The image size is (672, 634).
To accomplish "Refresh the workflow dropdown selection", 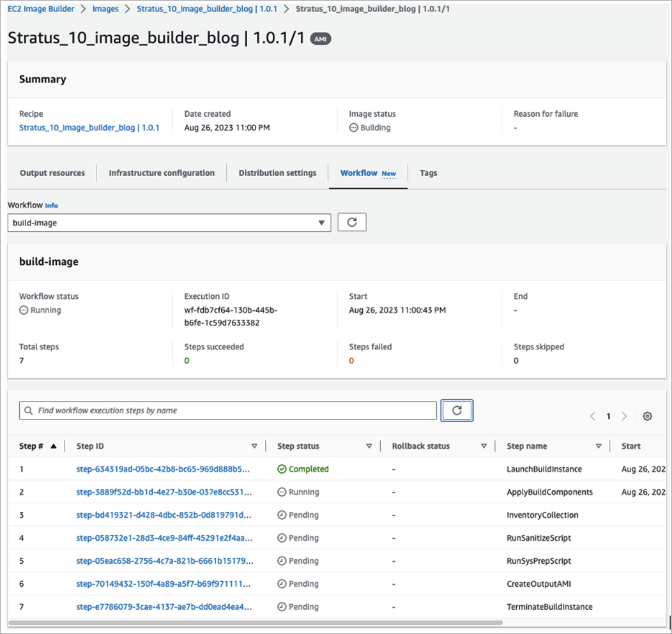I will (x=352, y=222).
